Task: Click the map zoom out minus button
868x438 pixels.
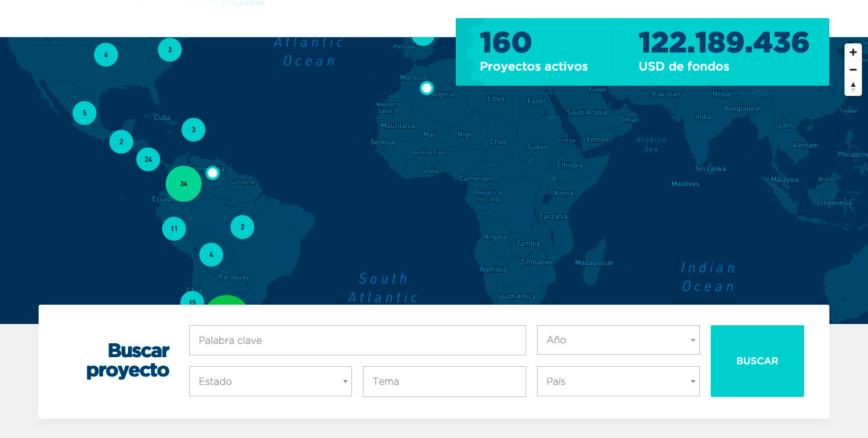Action: [x=853, y=69]
